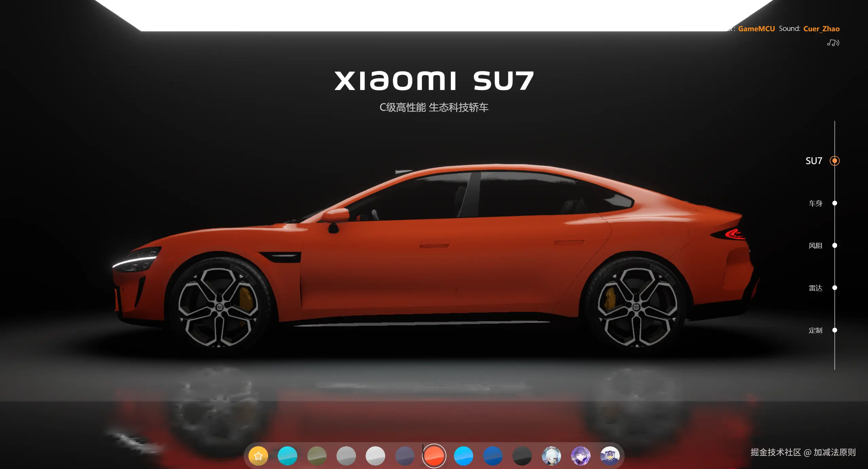Go to the SU7 section
868x469 pixels.
(822, 161)
